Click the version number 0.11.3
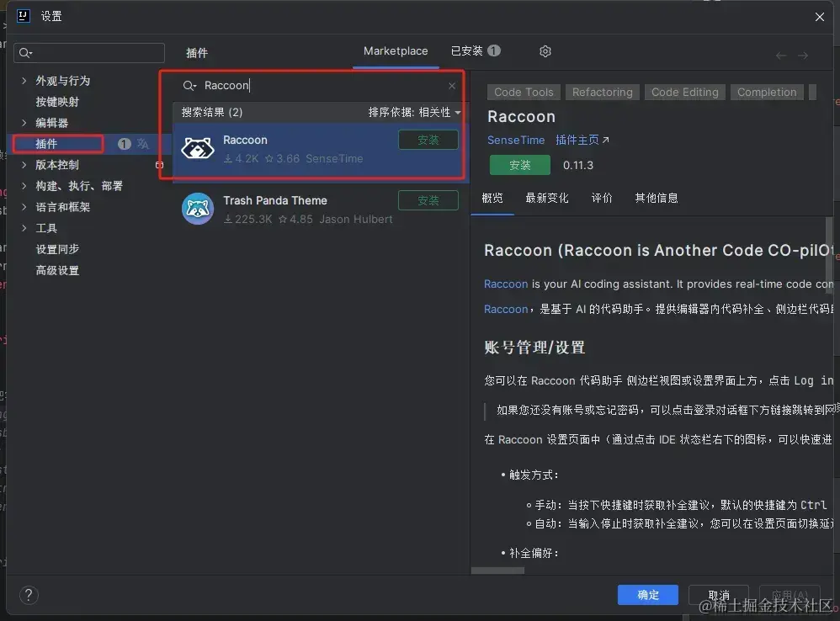The width and height of the screenshot is (840, 621). pos(577,166)
